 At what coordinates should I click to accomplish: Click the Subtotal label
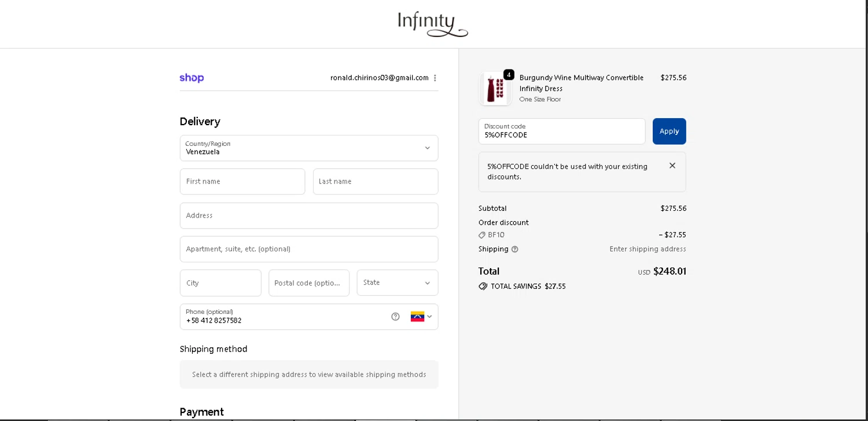(x=492, y=208)
